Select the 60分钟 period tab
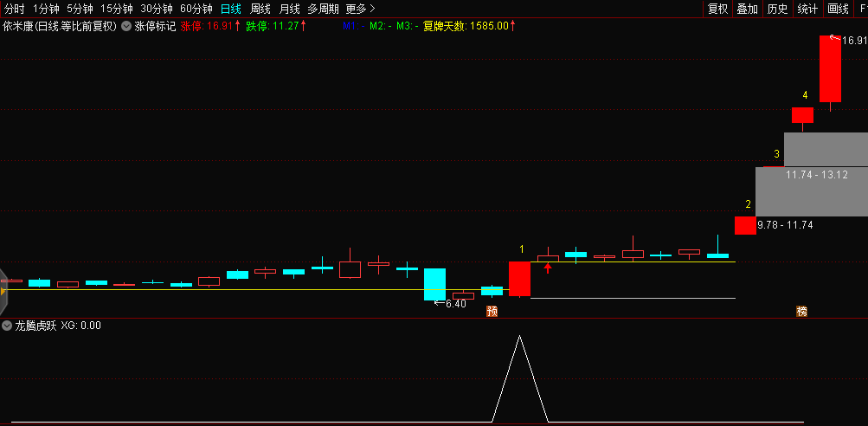This screenshot has width=868, height=426. pyautogui.click(x=196, y=9)
